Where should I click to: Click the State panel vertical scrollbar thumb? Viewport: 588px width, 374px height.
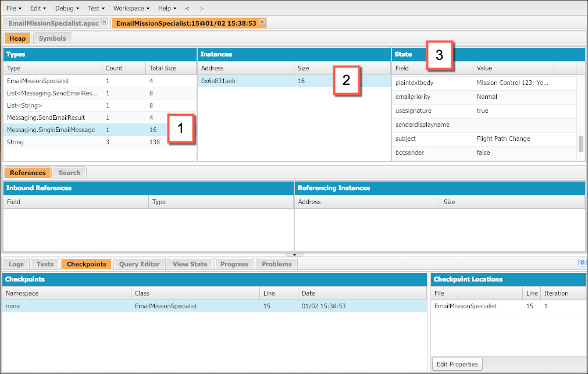(581, 144)
